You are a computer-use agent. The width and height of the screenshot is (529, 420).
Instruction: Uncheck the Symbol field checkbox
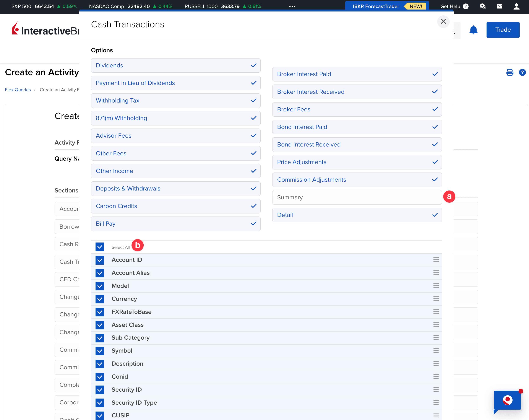(100, 351)
